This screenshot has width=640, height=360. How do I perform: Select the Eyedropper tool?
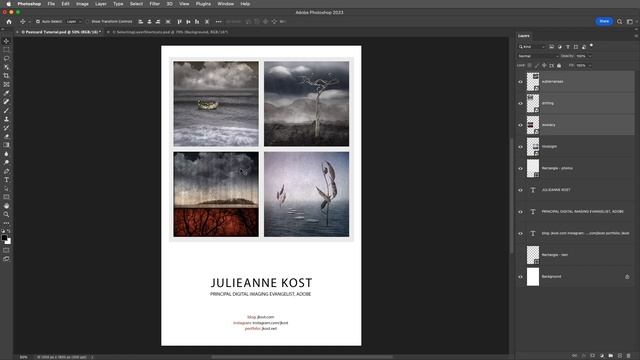click(x=6, y=93)
